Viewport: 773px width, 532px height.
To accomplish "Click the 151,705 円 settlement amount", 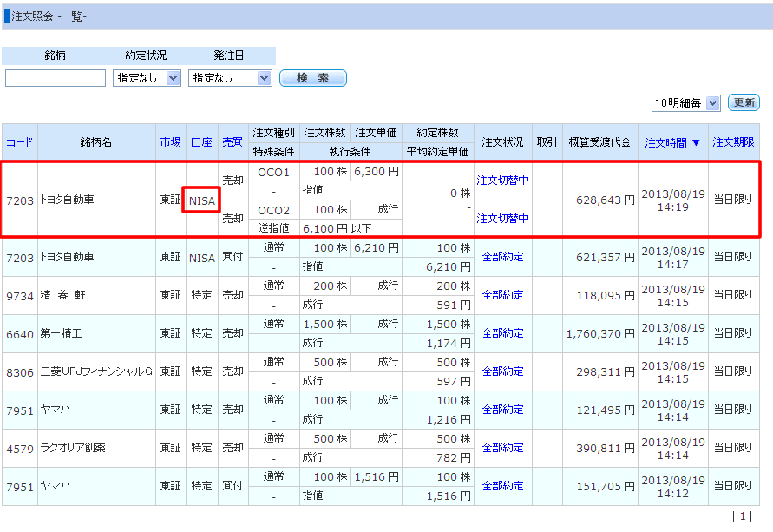I will click(606, 487).
